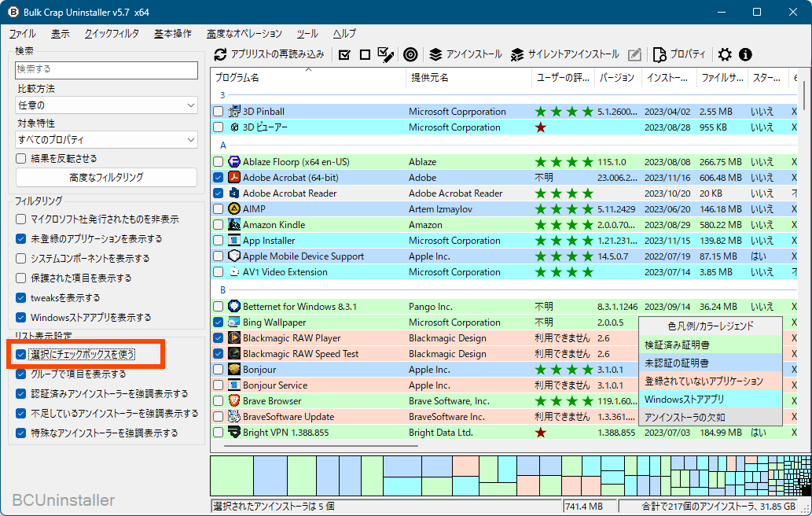Click the select-all checked box toolbar icon
812x516 pixels.
tap(344, 54)
